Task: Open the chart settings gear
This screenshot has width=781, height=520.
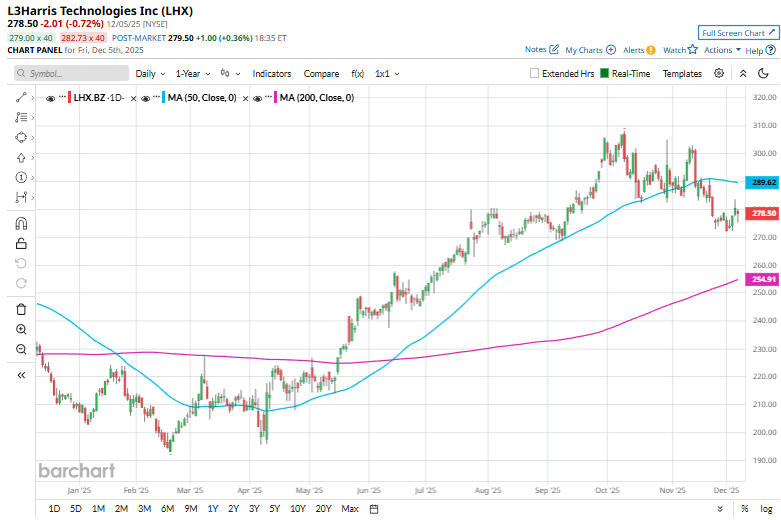Action: click(x=719, y=73)
